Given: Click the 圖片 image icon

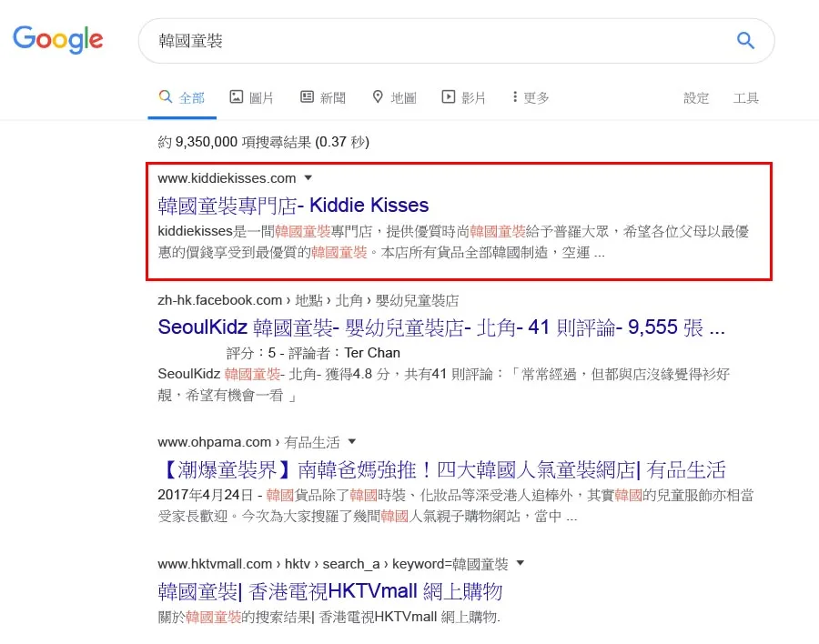Looking at the screenshot, I should [236, 96].
